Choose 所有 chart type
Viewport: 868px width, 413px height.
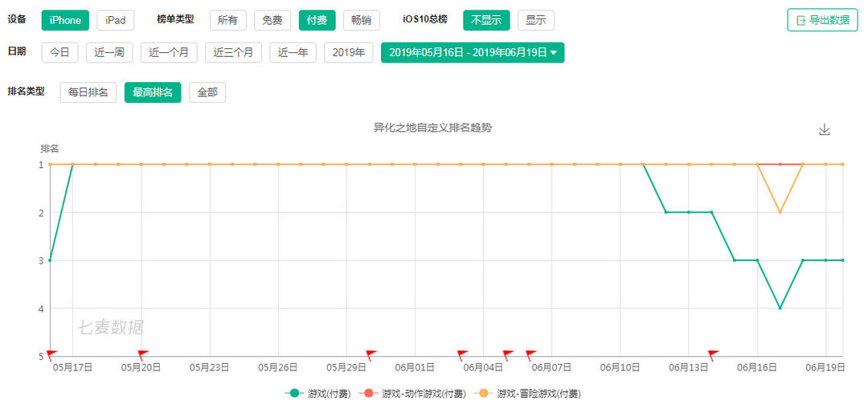click(x=228, y=20)
